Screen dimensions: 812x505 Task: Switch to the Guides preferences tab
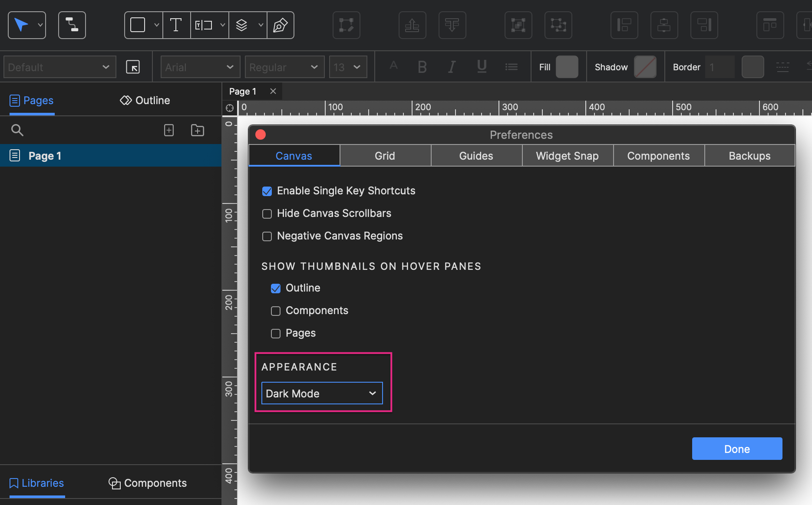(476, 156)
